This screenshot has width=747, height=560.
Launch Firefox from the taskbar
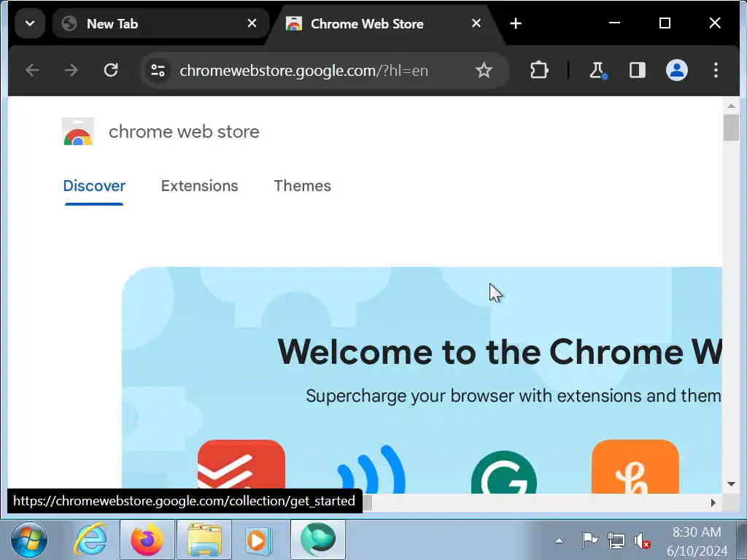tap(147, 540)
